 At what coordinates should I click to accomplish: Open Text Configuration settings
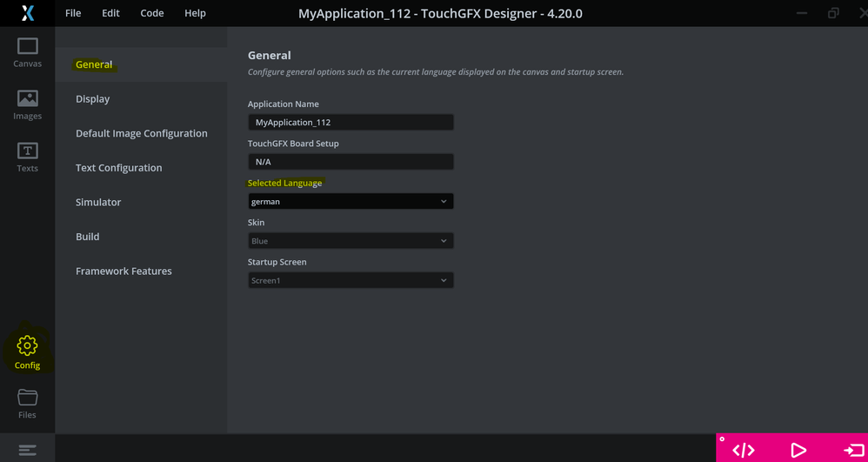141,168
